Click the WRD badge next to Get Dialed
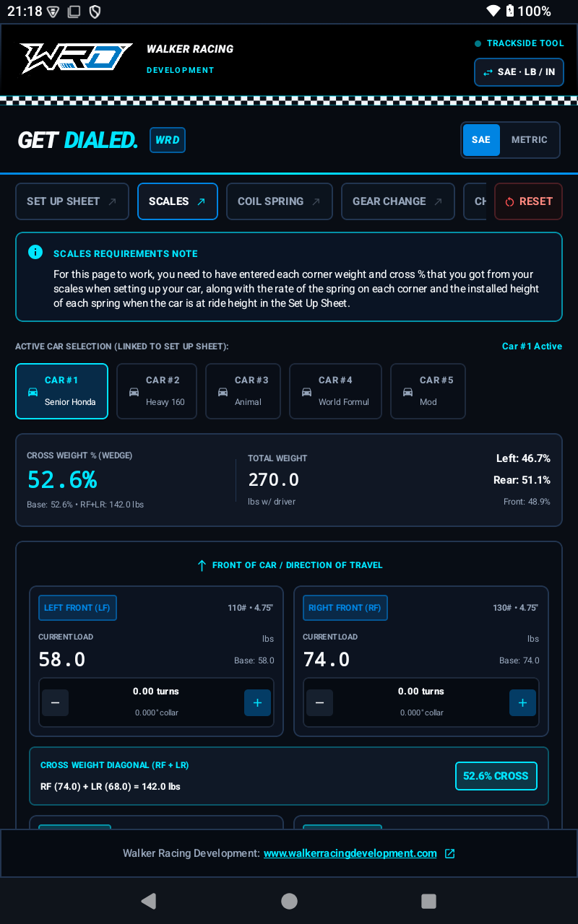 coord(168,140)
